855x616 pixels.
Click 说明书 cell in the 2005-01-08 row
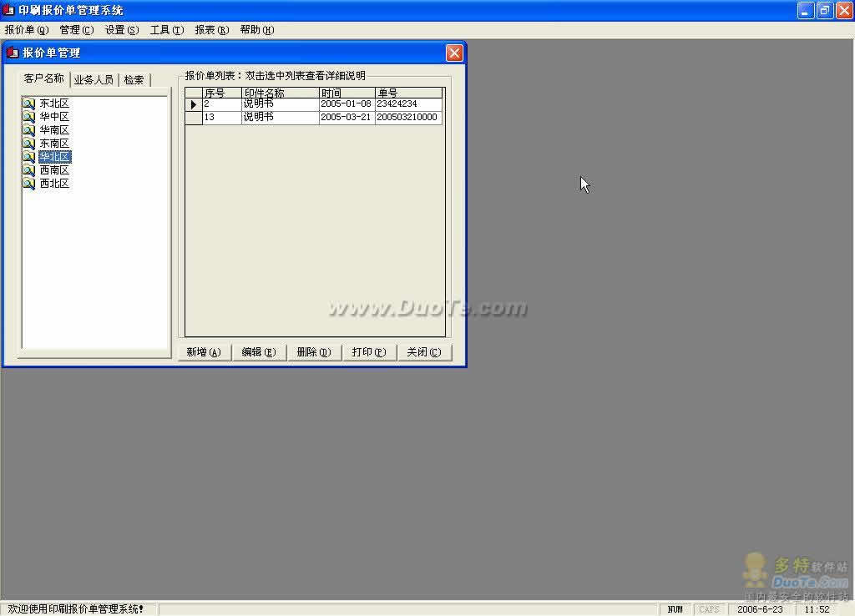[281, 104]
